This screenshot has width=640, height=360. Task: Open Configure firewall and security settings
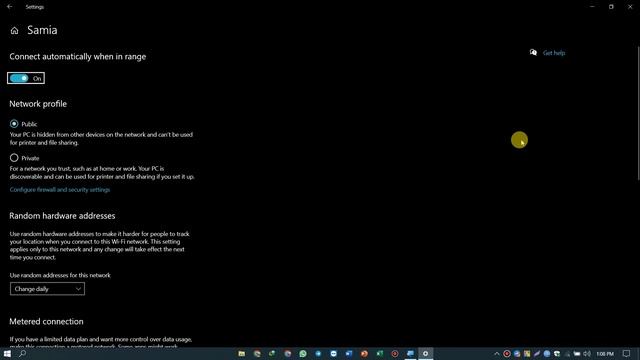point(60,189)
